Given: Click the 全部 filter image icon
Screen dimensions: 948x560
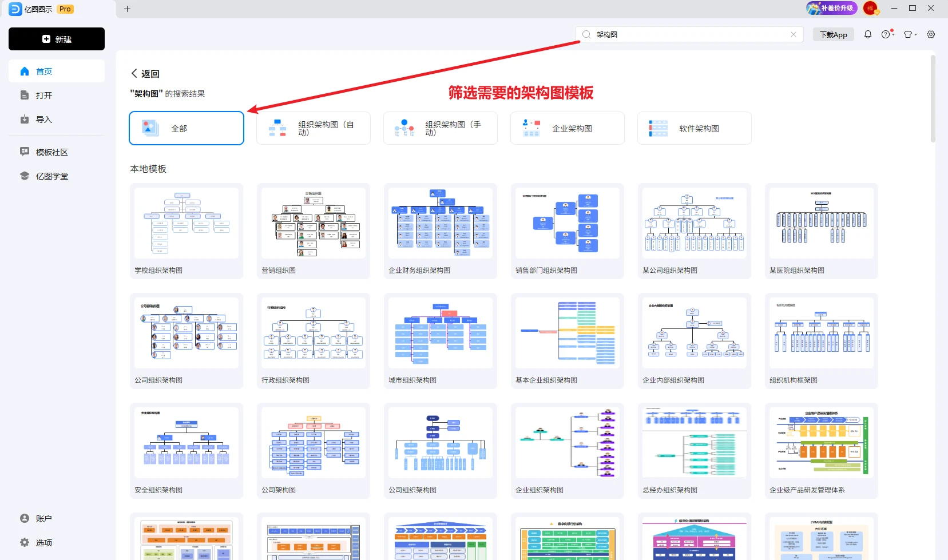Looking at the screenshot, I should tap(150, 128).
